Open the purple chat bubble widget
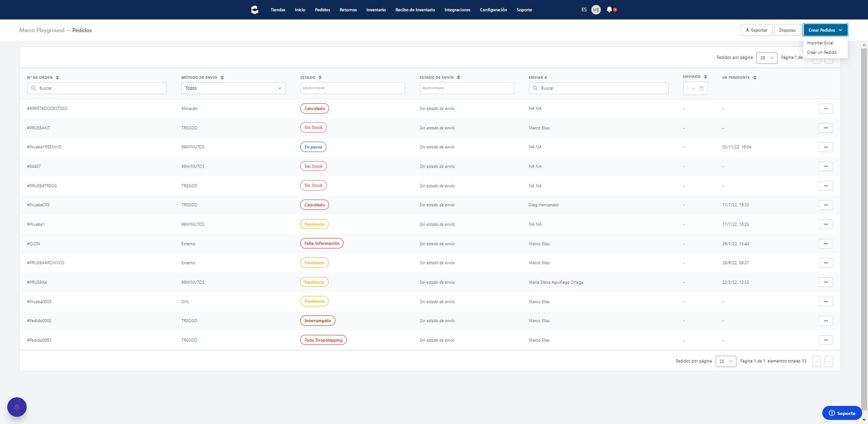 pyautogui.click(x=17, y=407)
